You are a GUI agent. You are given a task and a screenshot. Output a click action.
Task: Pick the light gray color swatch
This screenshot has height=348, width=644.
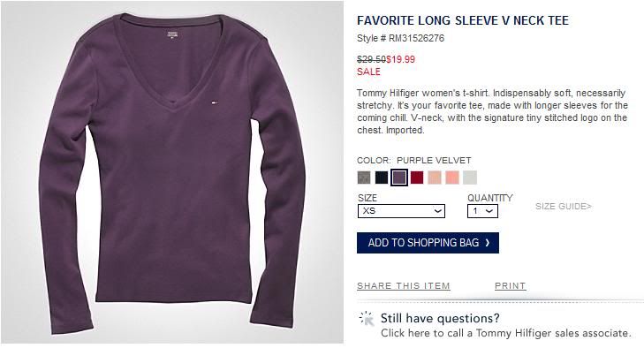click(x=470, y=178)
